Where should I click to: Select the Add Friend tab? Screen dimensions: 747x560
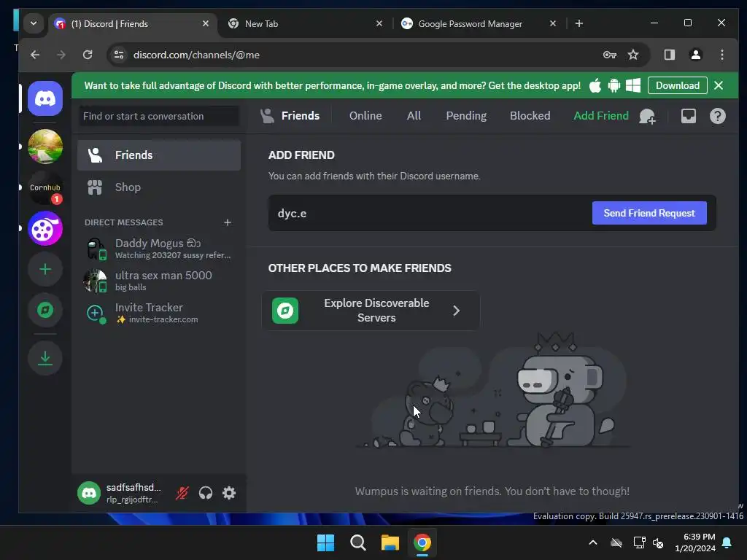click(x=601, y=116)
